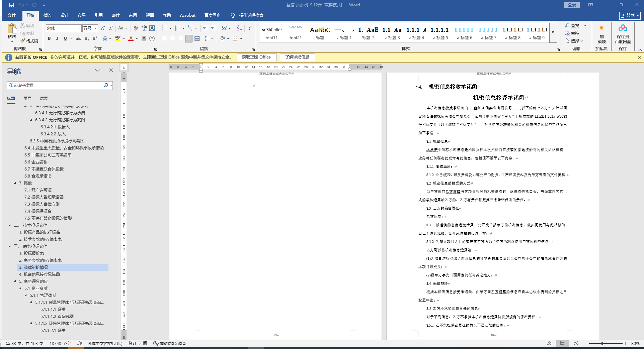
Task: Open the line spacing dropdown
Action: point(209,38)
